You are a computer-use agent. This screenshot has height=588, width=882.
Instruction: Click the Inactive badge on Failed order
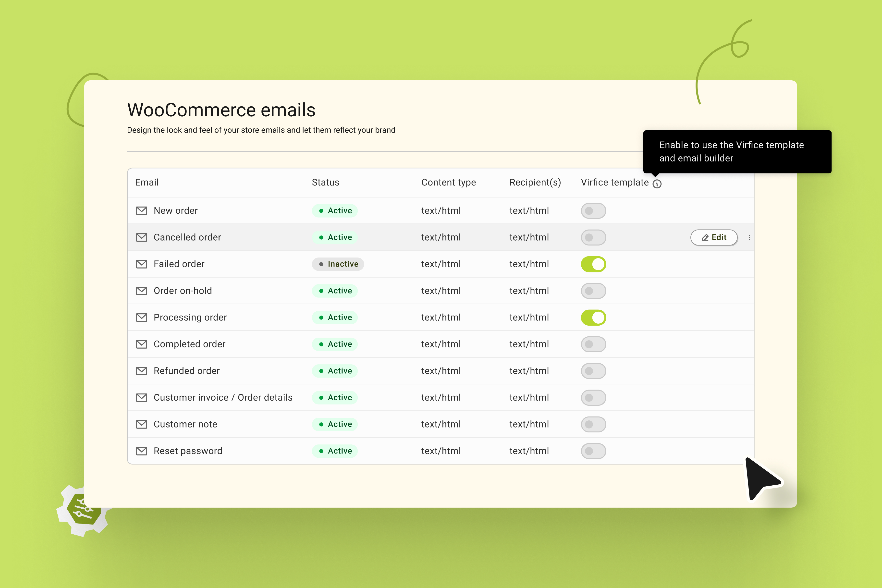tap(338, 264)
